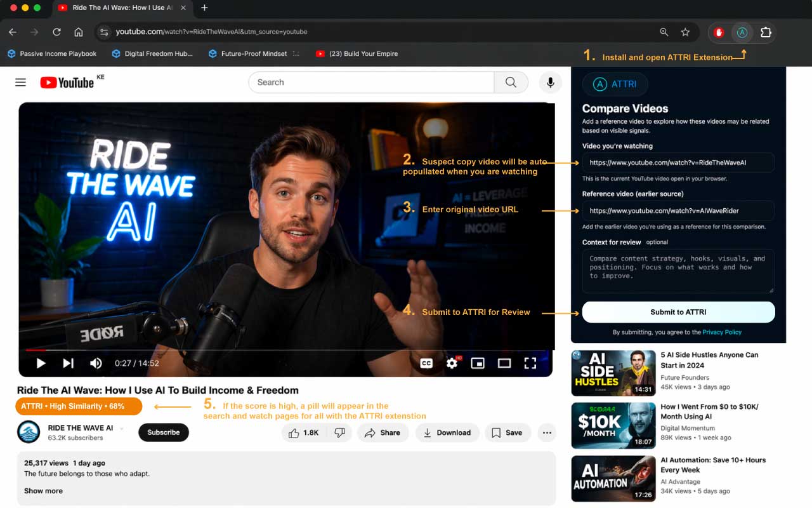This screenshot has height=508, width=812.
Task: Switch to miniplayer mode
Action: click(x=478, y=363)
